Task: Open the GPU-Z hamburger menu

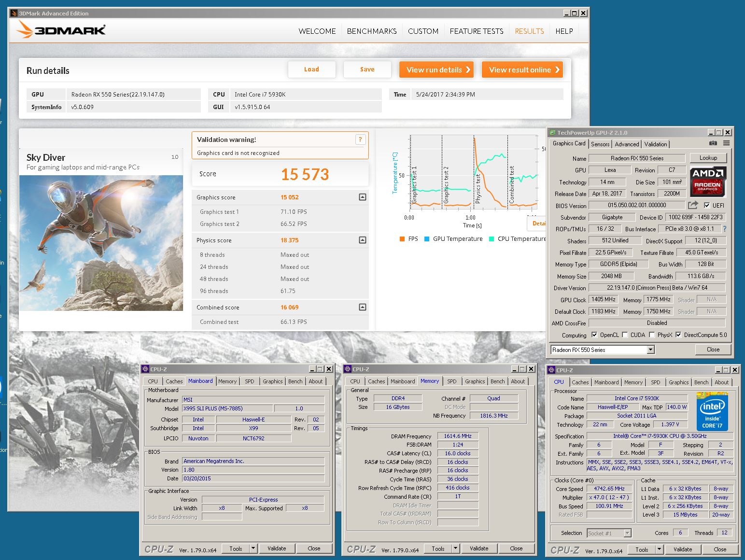Action: click(726, 143)
